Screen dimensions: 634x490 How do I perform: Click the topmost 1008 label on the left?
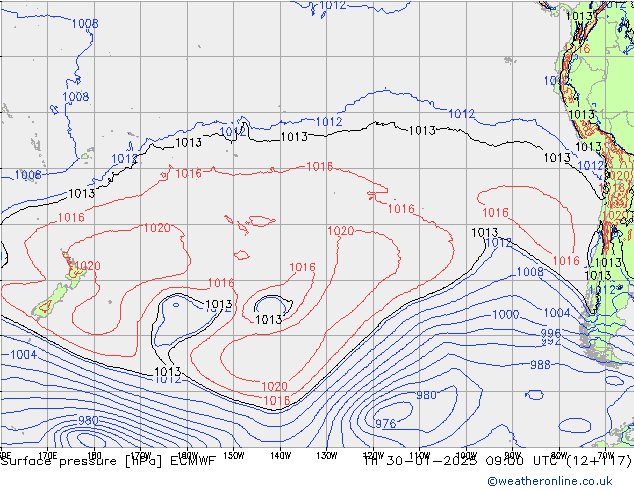click(85, 23)
